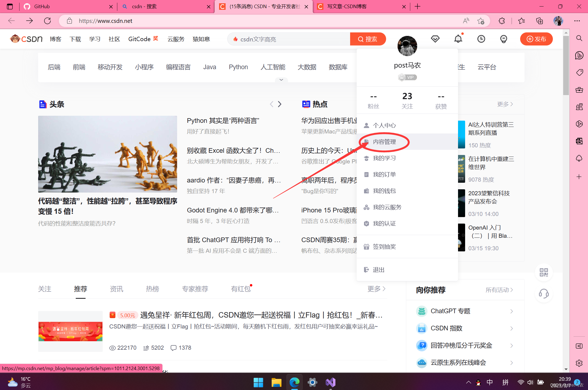Open the 内容管理 menu entry
Viewport: 588px width, 390px height.
(x=407, y=142)
